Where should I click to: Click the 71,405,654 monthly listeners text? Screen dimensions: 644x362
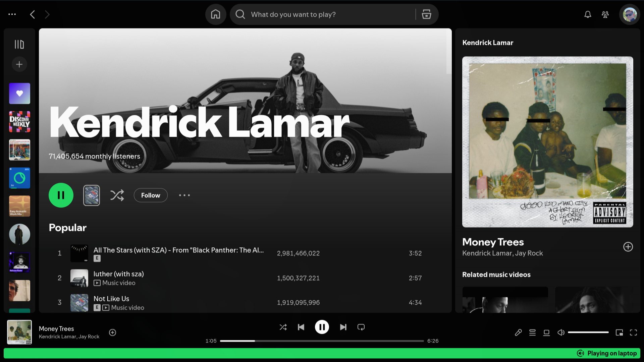[94, 156]
